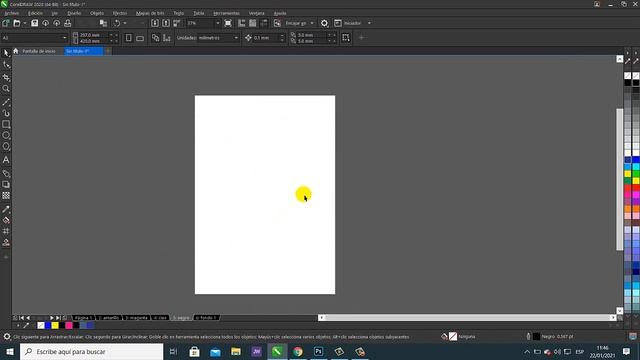Select the Ellipse tool
The height and width of the screenshot is (360, 640).
point(6,135)
